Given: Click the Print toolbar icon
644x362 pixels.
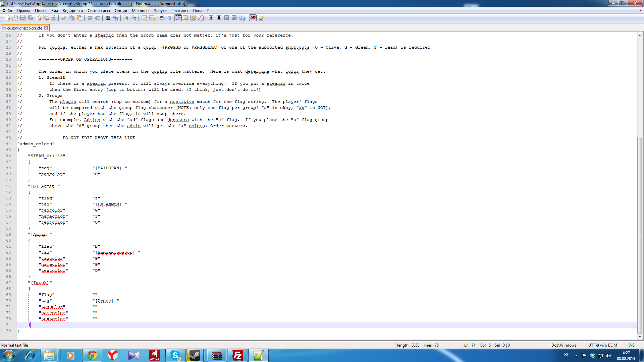Looking at the screenshot, I should tap(54, 18).
